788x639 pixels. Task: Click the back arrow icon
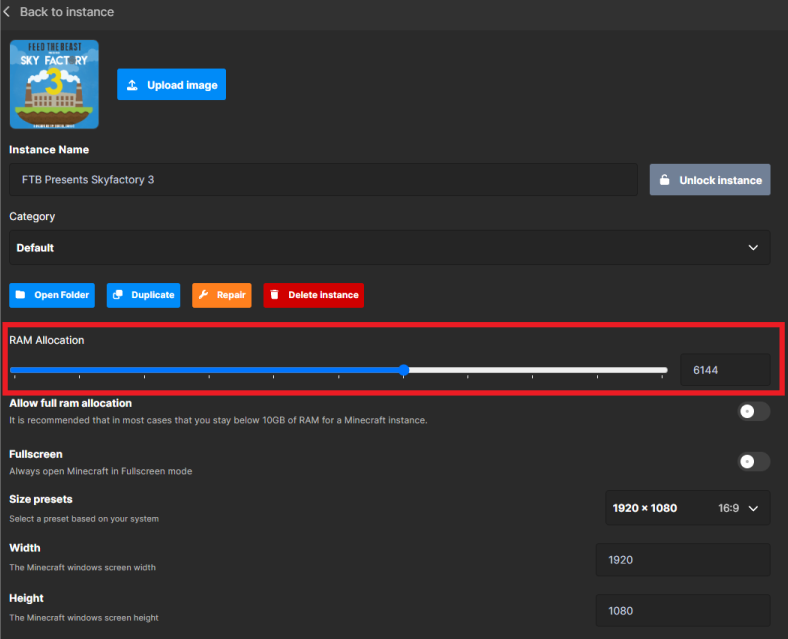tap(7, 12)
